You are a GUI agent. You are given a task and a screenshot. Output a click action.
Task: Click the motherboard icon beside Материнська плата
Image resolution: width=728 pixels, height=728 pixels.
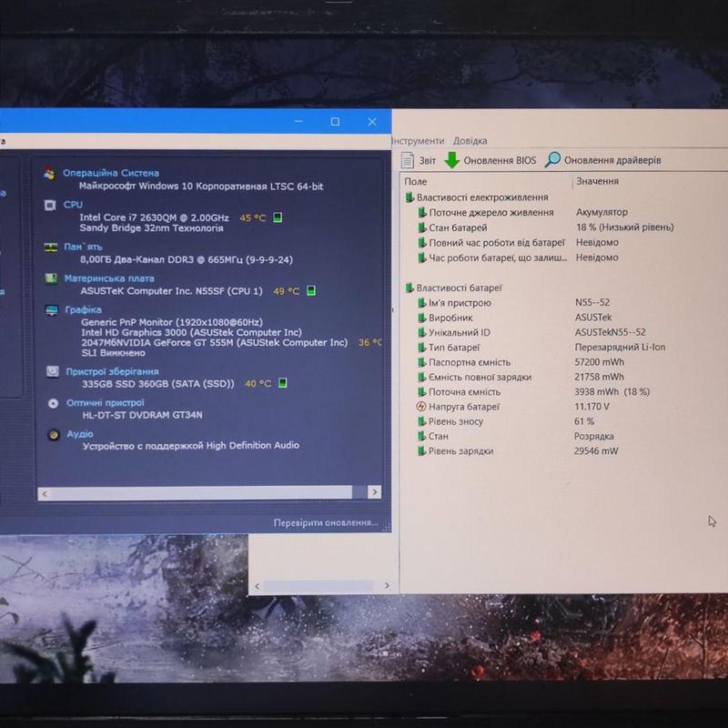[52, 278]
